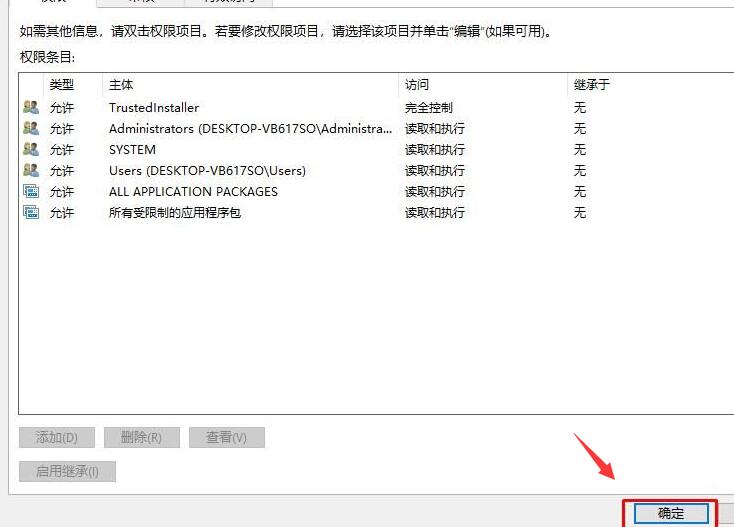
Task: Click the 添加(D) button
Action: 57,438
